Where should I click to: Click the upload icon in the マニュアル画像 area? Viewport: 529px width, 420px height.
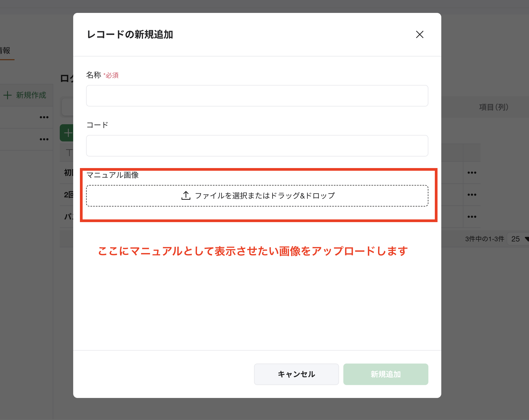click(x=185, y=195)
